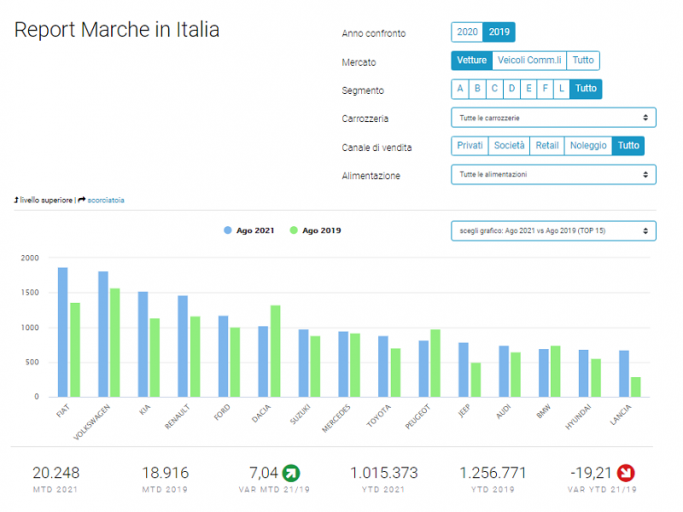The height and width of the screenshot is (512, 683).
Task: Toggle the Ago 2021 legend entry
Action: 249,231
